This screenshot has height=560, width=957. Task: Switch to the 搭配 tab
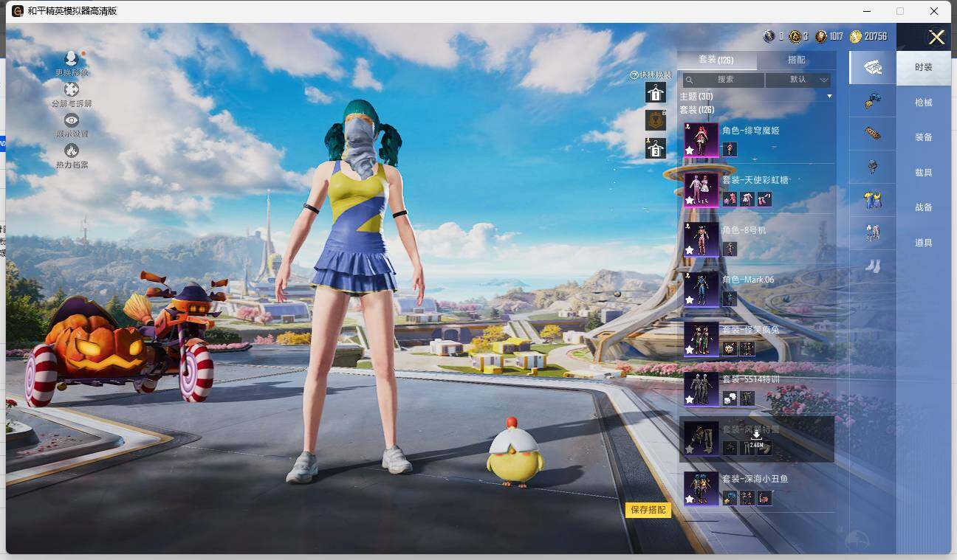coord(797,60)
